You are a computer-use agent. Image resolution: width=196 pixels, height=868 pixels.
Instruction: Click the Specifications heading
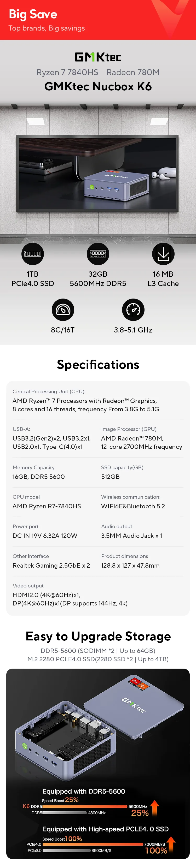(x=98, y=365)
